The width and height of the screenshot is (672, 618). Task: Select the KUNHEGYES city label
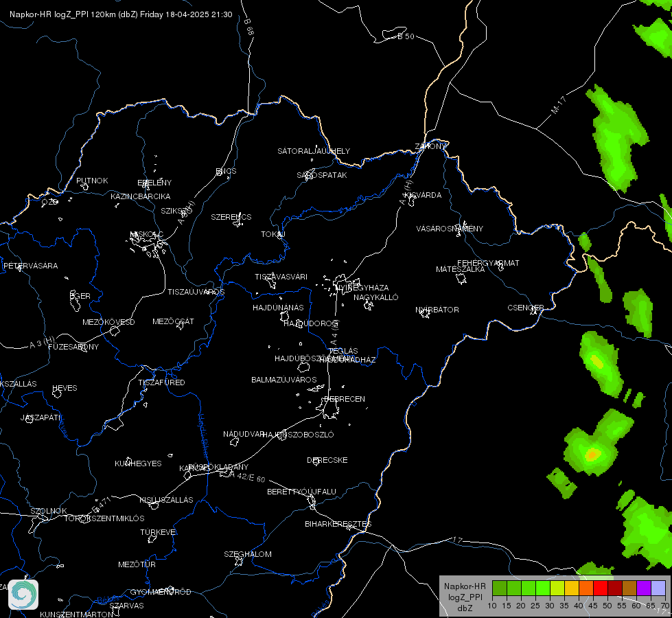coord(138,463)
